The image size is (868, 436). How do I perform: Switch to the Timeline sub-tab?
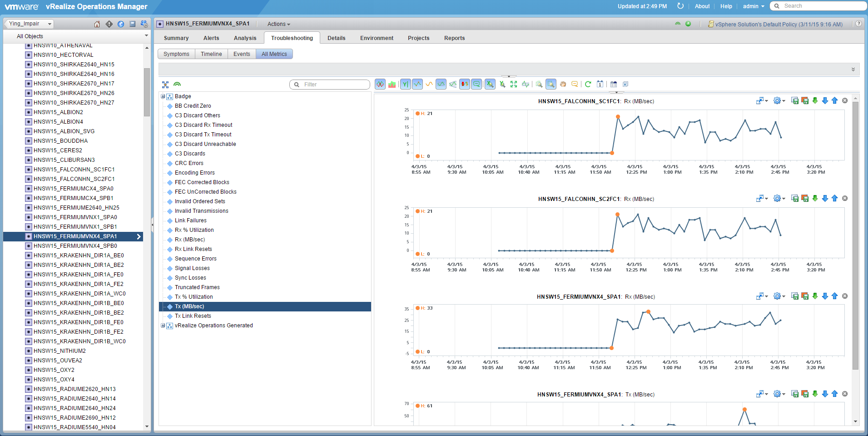(x=211, y=54)
